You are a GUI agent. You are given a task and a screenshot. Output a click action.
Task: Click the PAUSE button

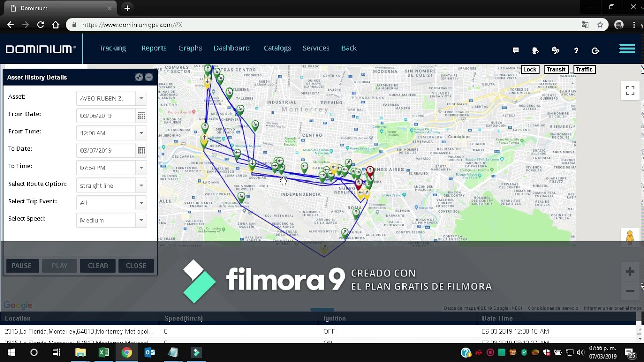click(21, 266)
